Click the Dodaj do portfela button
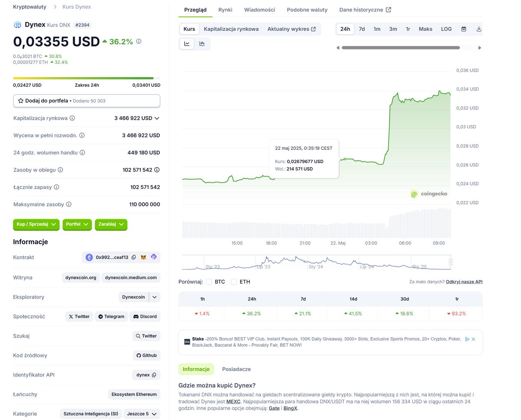 87,101
